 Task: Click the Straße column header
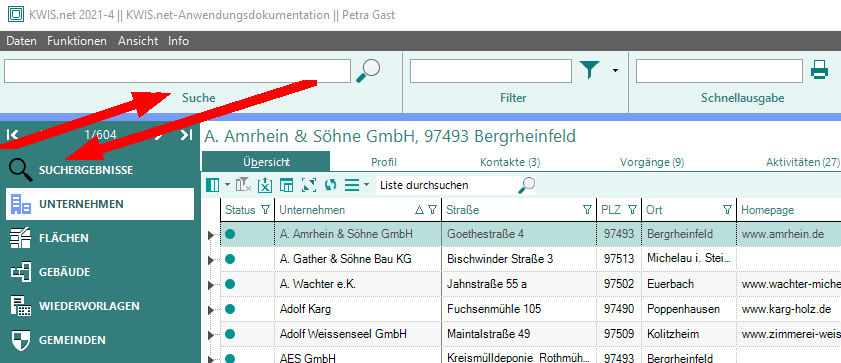519,210
